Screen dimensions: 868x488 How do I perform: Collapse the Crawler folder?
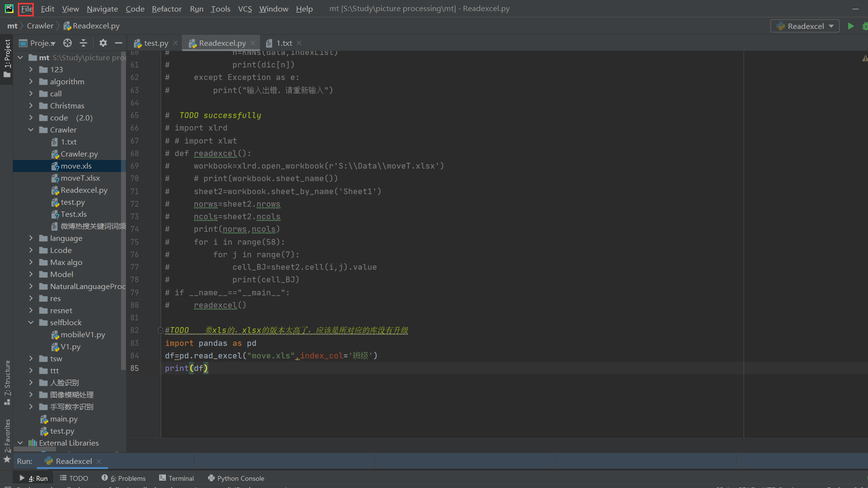coord(31,130)
